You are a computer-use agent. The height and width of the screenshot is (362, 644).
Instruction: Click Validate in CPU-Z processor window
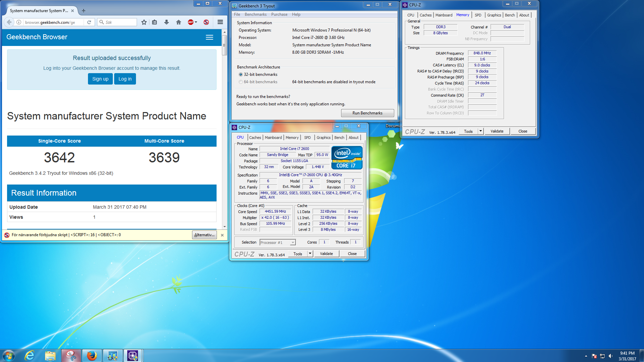tap(326, 254)
